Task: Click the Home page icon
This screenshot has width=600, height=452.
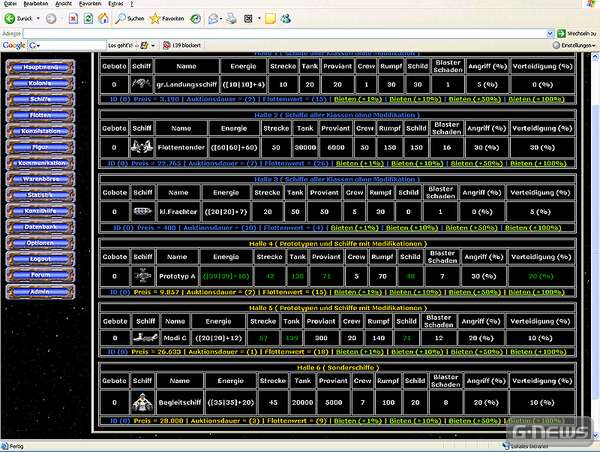Action: coord(103,18)
